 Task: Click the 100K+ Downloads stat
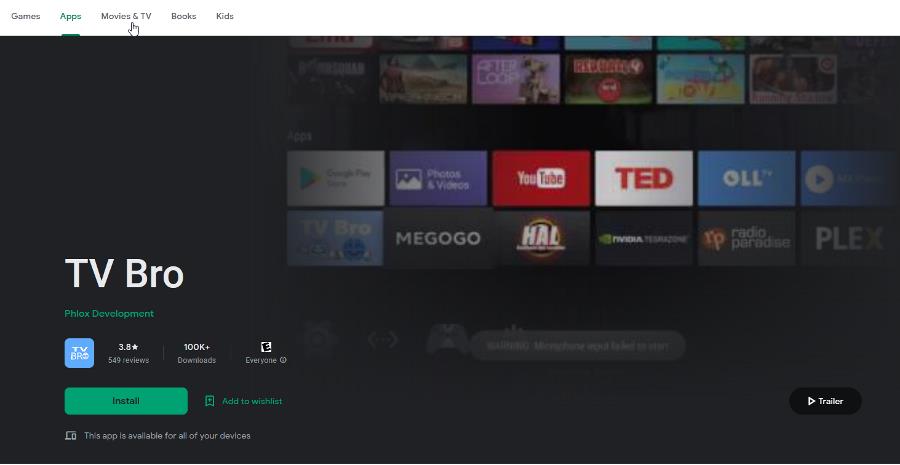[196, 353]
